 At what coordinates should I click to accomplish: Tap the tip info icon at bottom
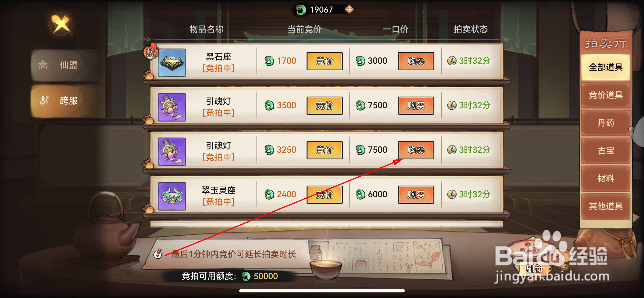[x=158, y=253]
